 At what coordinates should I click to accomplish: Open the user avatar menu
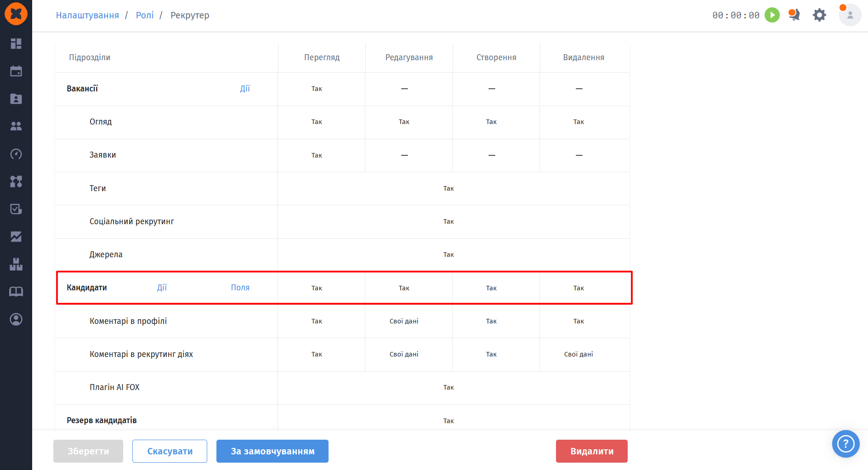pos(850,15)
